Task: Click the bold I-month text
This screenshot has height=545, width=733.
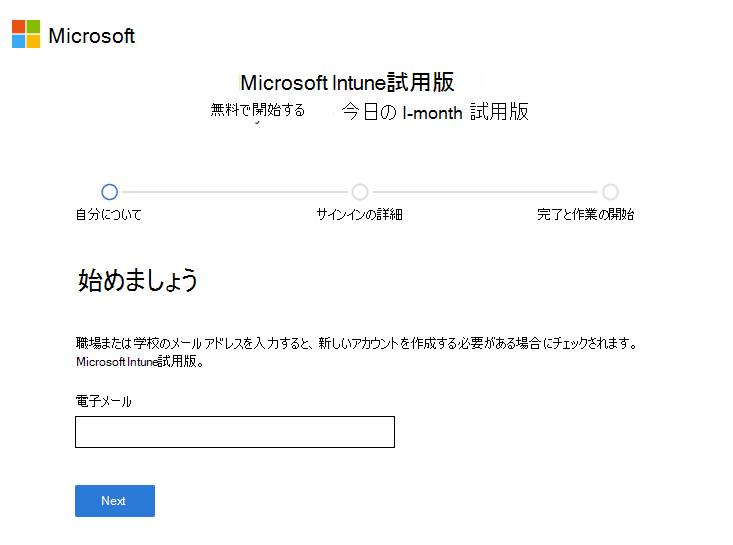Action: click(x=432, y=113)
